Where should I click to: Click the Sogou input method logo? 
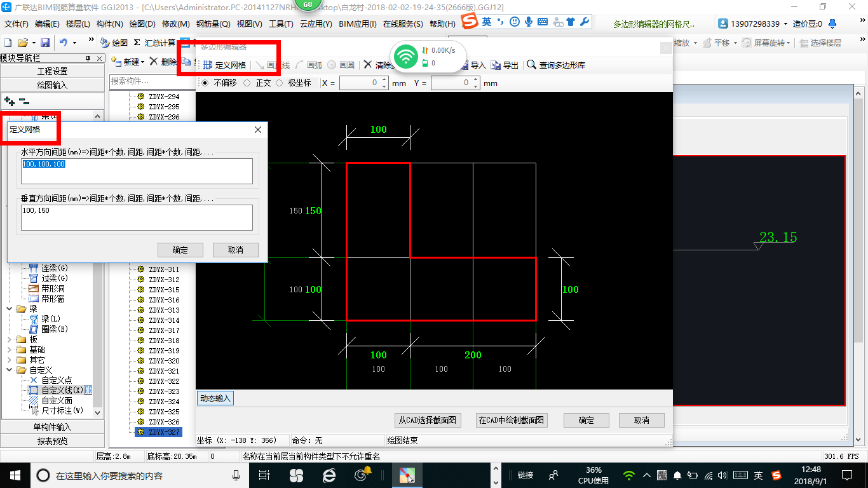[470, 22]
